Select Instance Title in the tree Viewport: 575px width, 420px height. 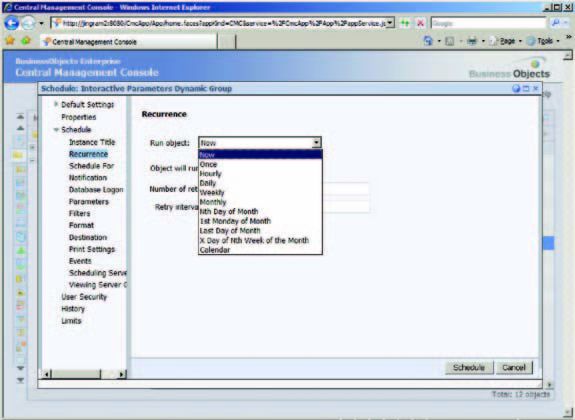92,142
